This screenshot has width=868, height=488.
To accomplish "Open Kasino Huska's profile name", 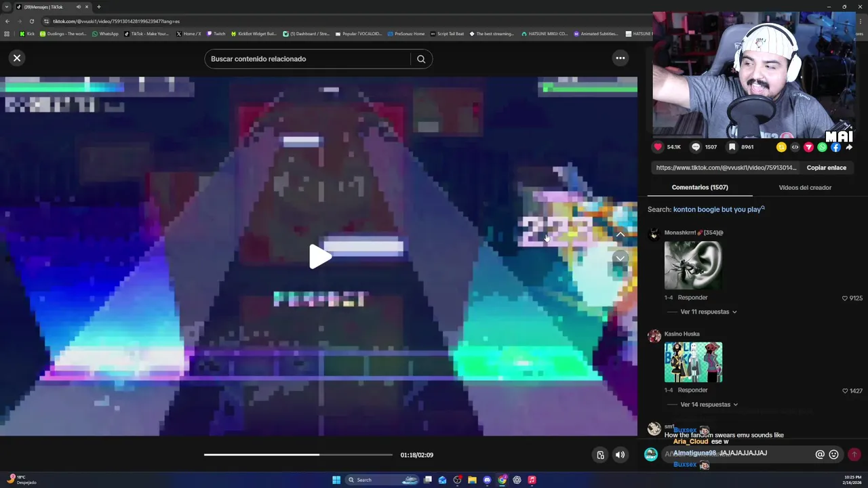I will pos(682,333).
